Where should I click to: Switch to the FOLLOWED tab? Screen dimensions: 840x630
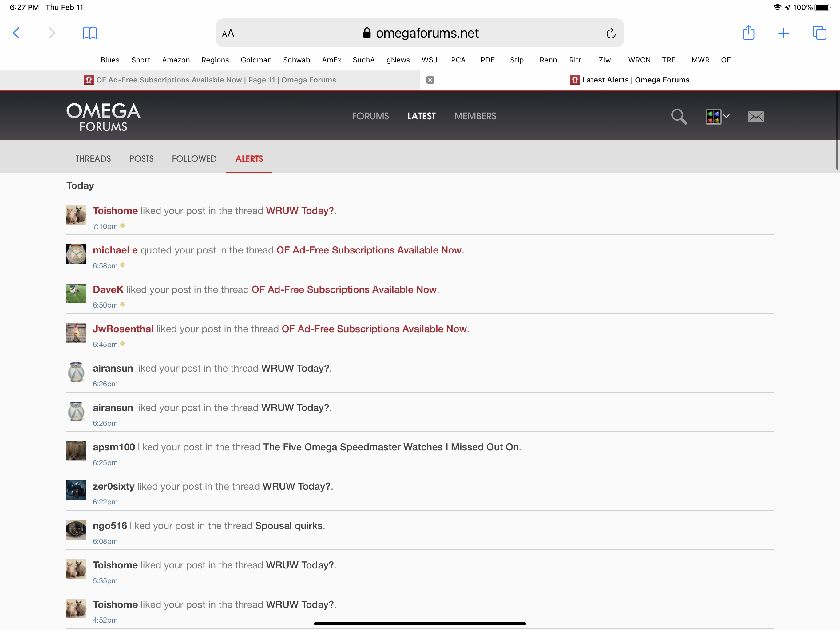(194, 159)
